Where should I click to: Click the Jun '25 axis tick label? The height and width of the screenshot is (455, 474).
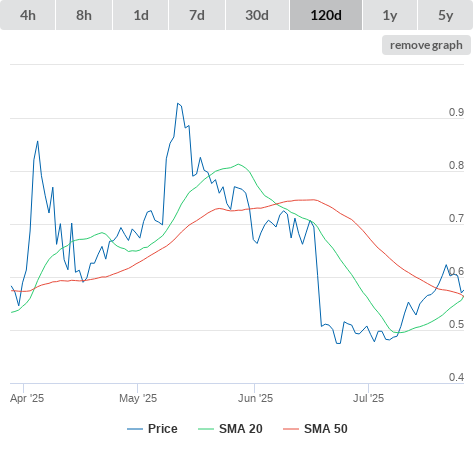tap(255, 398)
